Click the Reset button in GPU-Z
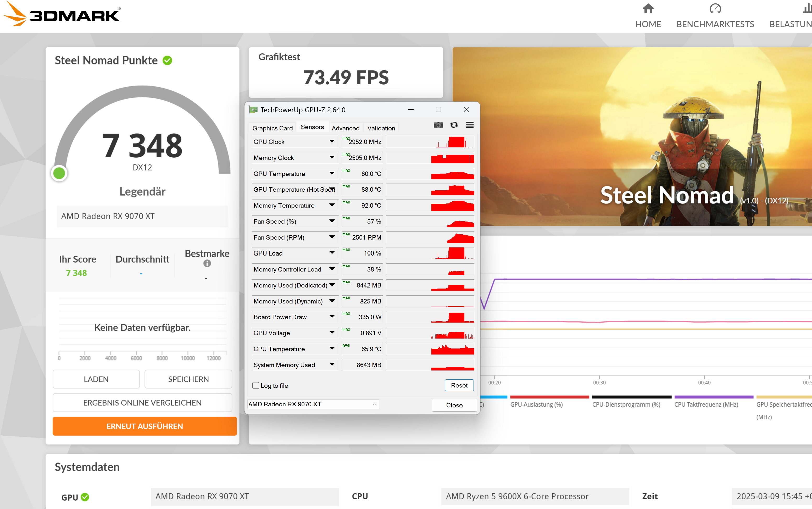 (459, 385)
